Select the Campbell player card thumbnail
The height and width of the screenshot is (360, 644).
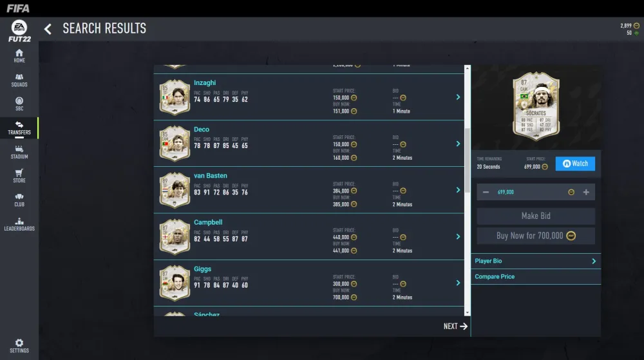(x=175, y=237)
